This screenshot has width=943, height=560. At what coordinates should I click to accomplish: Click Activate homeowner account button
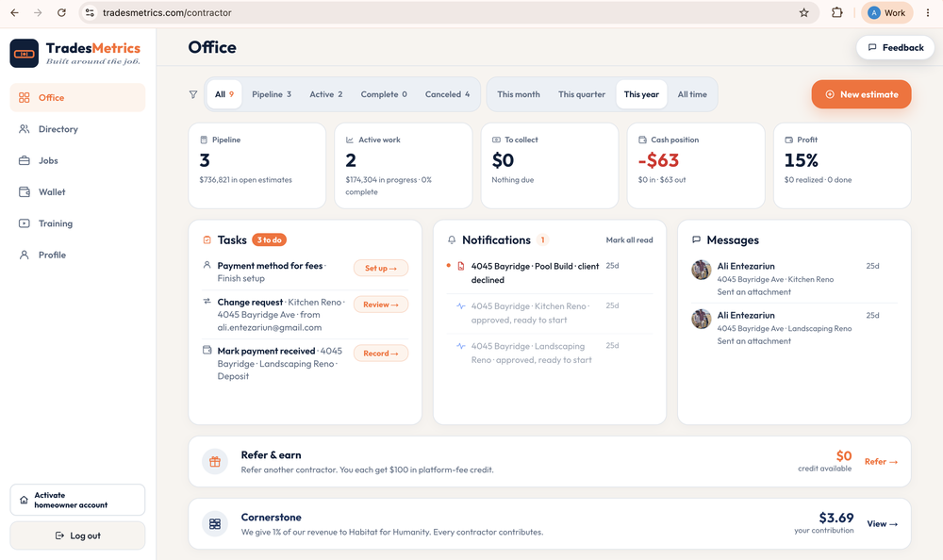tap(77, 500)
